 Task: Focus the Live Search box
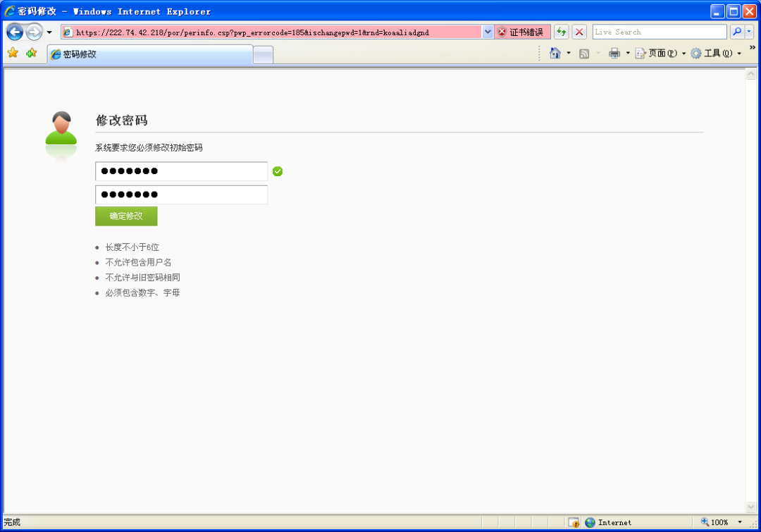(x=659, y=32)
